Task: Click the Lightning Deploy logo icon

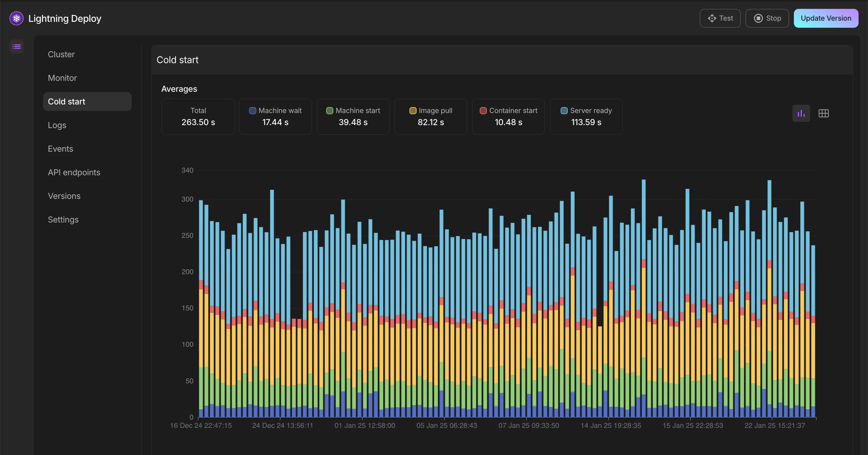Action: [17, 18]
